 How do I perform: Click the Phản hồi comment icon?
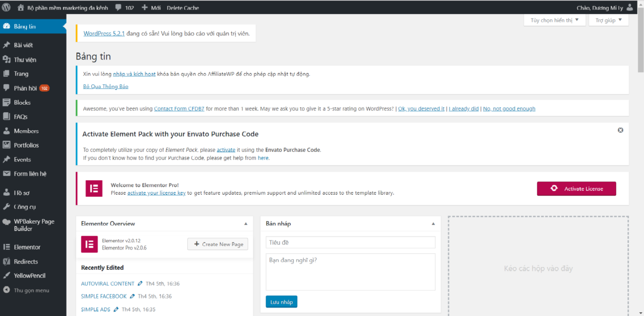coord(6,88)
